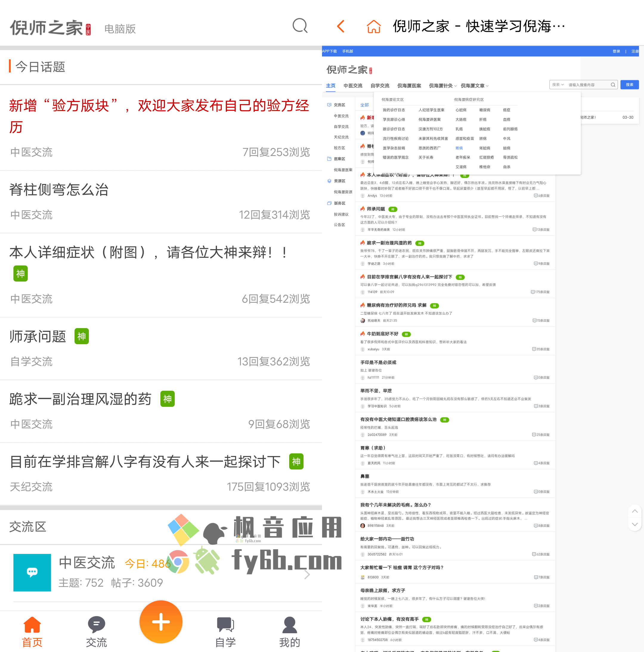Tap the search magnifier icon in app header
This screenshot has height=652, width=644.
tap(300, 26)
